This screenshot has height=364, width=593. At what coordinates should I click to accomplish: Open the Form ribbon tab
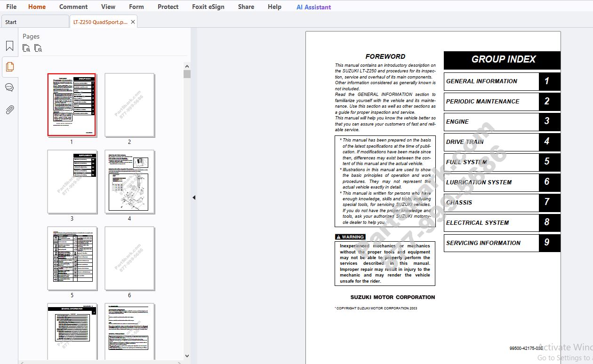click(136, 7)
